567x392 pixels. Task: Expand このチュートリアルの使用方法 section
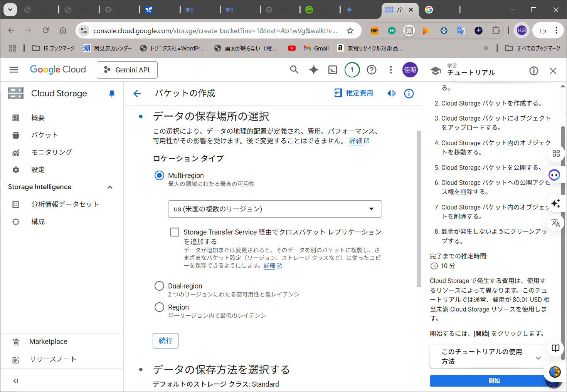[x=538, y=357]
